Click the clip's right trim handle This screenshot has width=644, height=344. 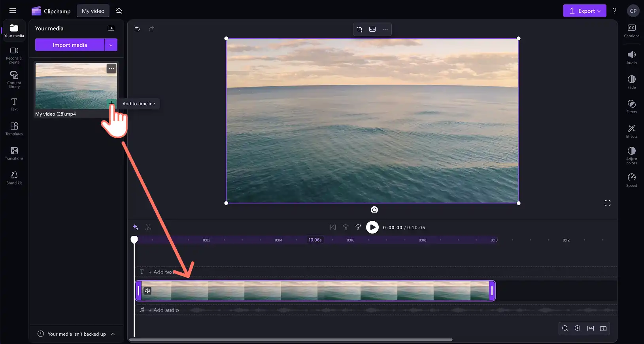[x=492, y=291]
